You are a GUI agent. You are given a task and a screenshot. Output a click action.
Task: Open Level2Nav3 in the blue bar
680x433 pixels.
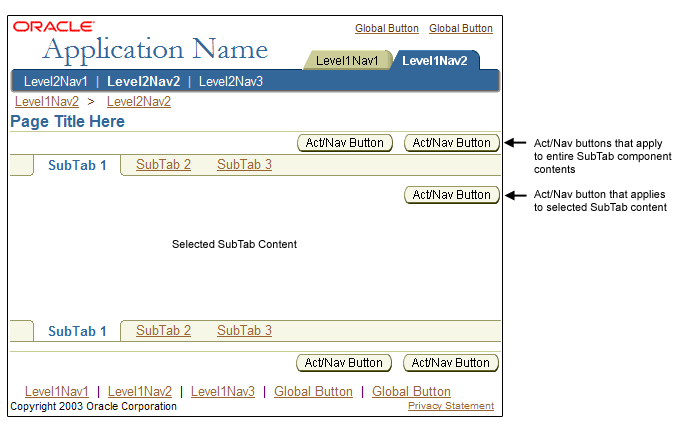click(x=231, y=81)
